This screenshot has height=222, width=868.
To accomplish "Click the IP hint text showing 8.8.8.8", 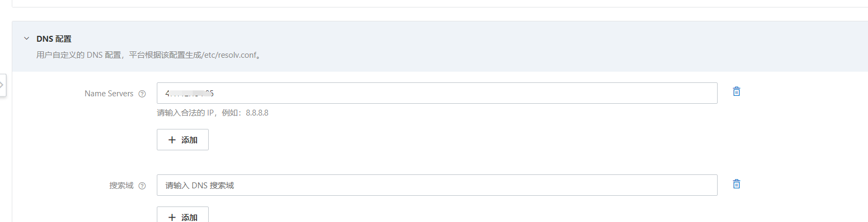I will 212,113.
